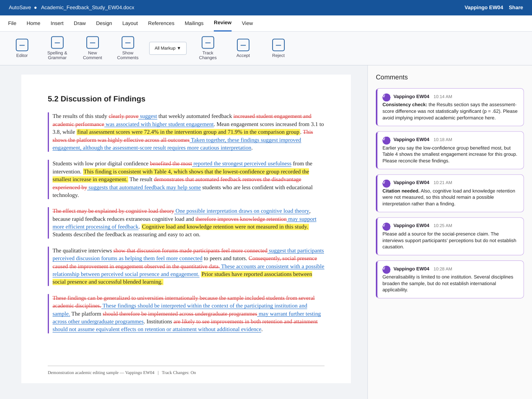Click the document name Academic_Feedback_Study_EW04.docx

[x=88, y=7]
